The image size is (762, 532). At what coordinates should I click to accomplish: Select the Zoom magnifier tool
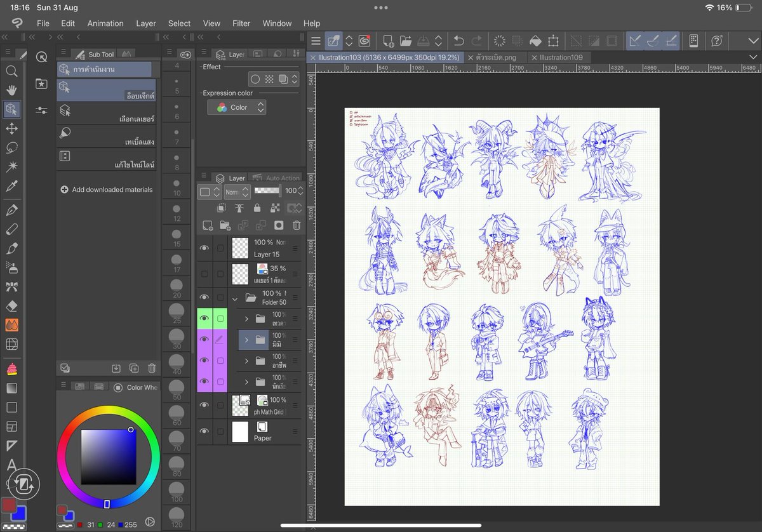pyautogui.click(x=11, y=70)
